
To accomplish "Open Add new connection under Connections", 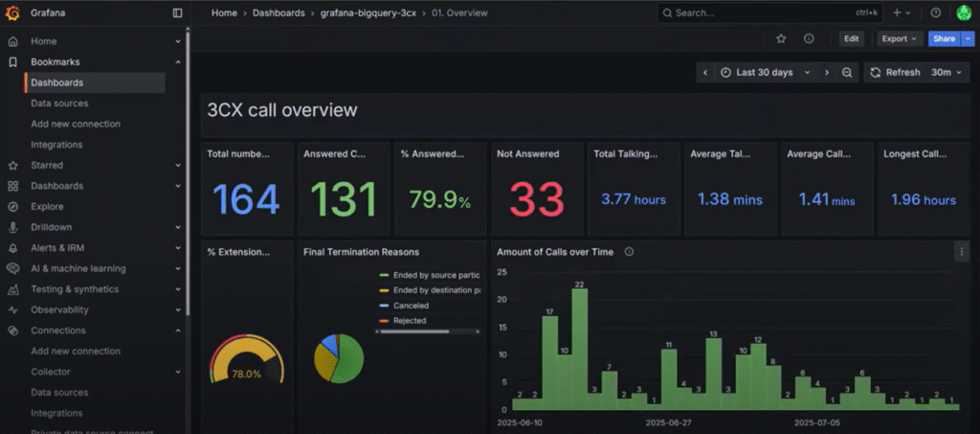I will 76,351.
